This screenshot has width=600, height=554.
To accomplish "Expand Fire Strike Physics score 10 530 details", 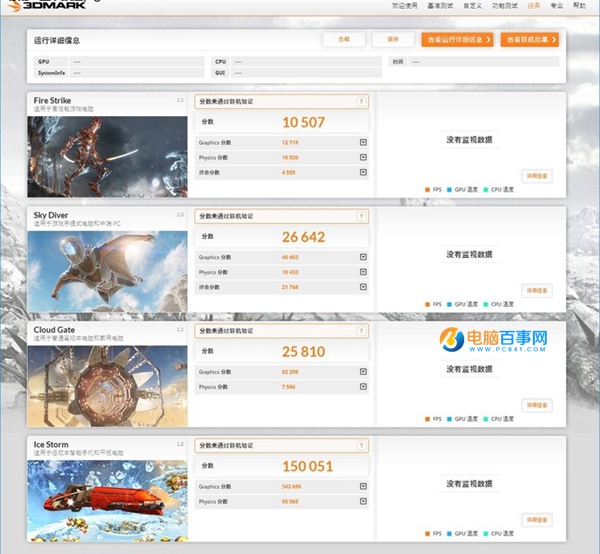I will point(363,157).
